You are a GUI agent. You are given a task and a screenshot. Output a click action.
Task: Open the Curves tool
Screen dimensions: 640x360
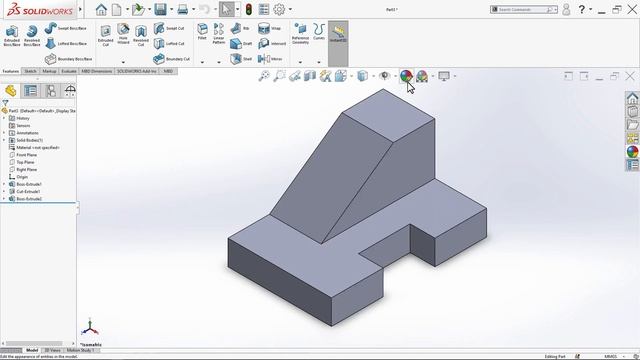[x=319, y=32]
